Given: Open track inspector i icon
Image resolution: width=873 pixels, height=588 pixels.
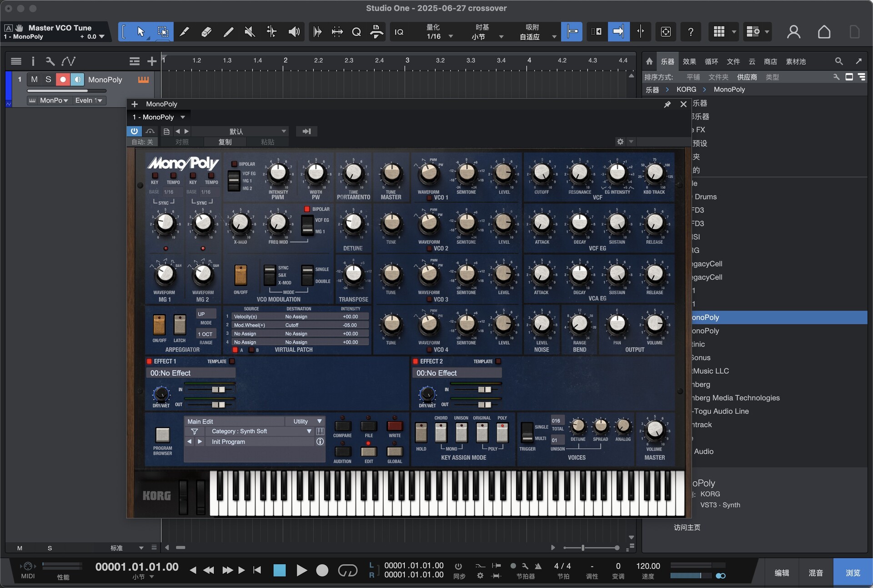Looking at the screenshot, I should (x=33, y=61).
